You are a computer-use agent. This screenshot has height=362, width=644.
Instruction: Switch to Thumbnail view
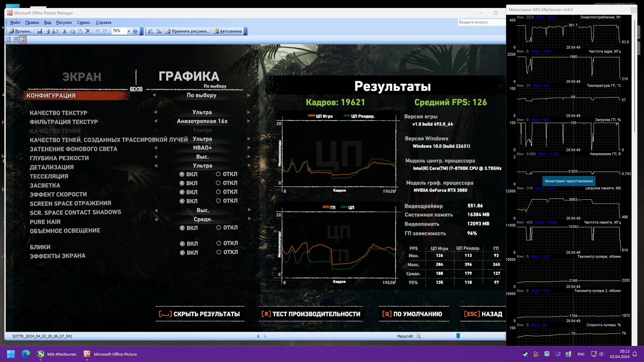[x=8, y=40]
